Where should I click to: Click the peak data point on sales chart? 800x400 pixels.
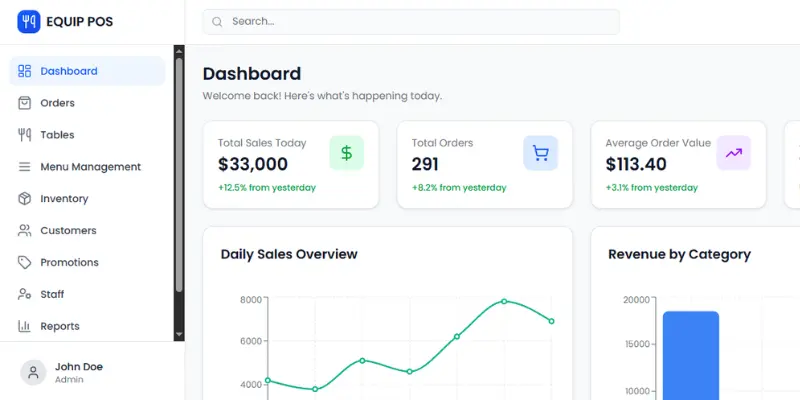[504, 301]
